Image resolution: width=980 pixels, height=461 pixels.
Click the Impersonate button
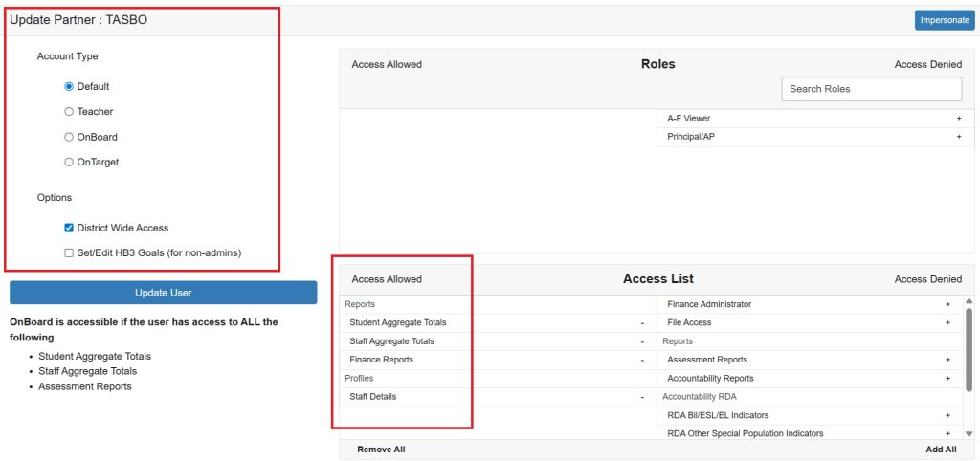click(x=945, y=20)
